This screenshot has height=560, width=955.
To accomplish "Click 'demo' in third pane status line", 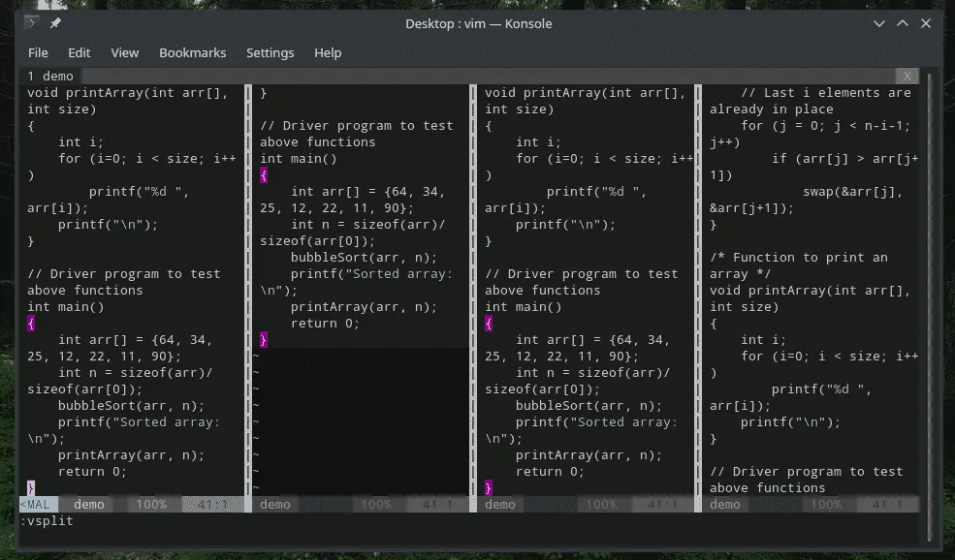I will pyautogui.click(x=500, y=505).
